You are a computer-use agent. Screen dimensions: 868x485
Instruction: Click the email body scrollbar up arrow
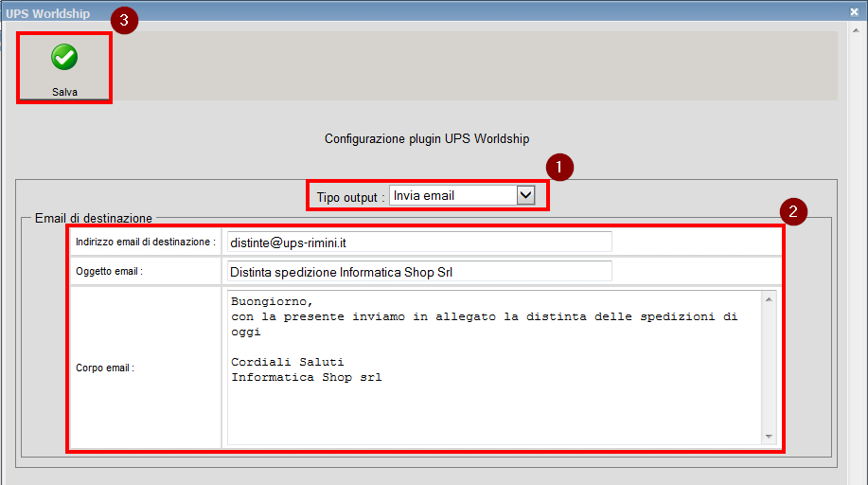[x=769, y=299]
